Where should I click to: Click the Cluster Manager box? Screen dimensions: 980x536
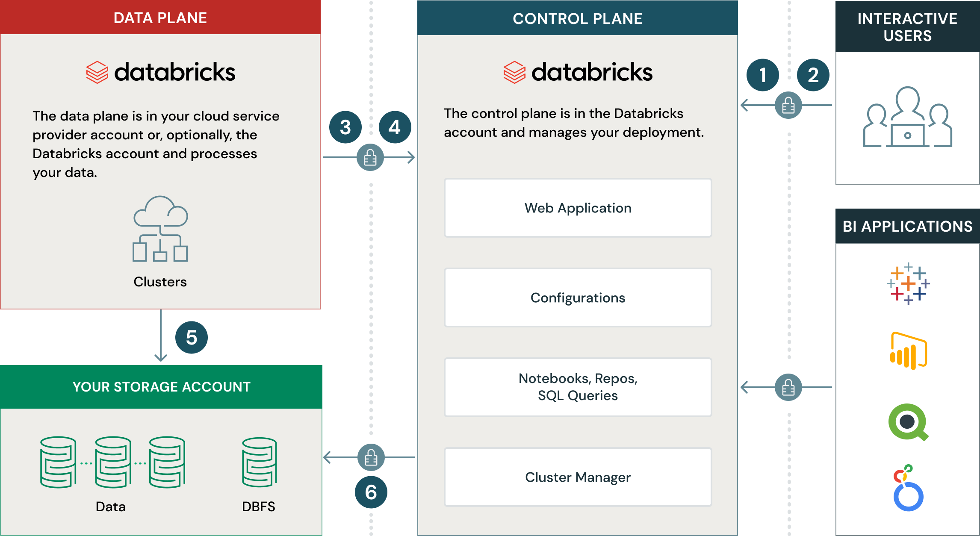coord(578,477)
